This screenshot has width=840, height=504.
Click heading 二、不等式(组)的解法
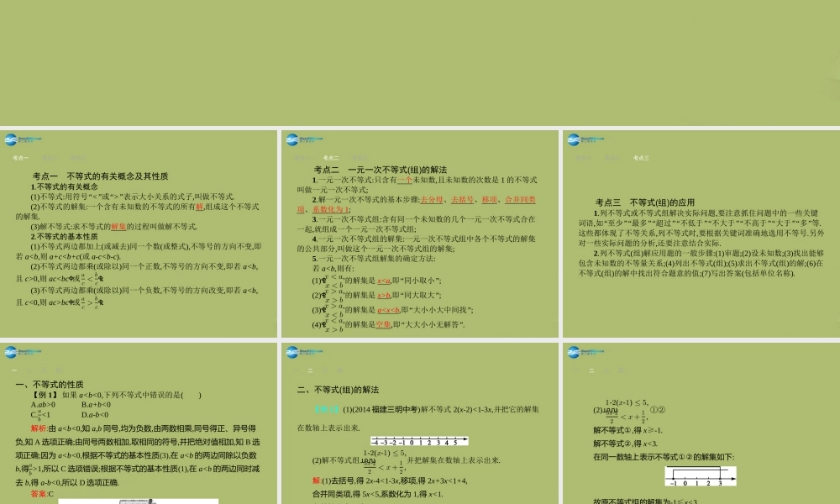[x=338, y=390]
